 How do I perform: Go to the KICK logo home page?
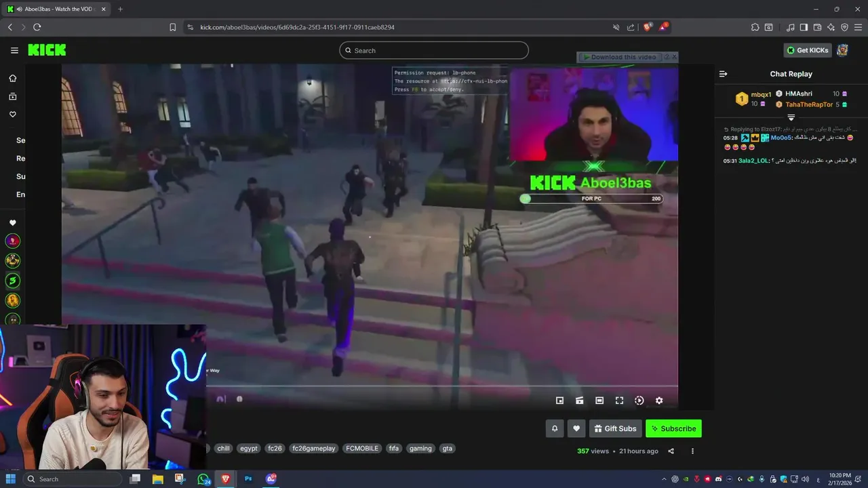pyautogui.click(x=47, y=50)
